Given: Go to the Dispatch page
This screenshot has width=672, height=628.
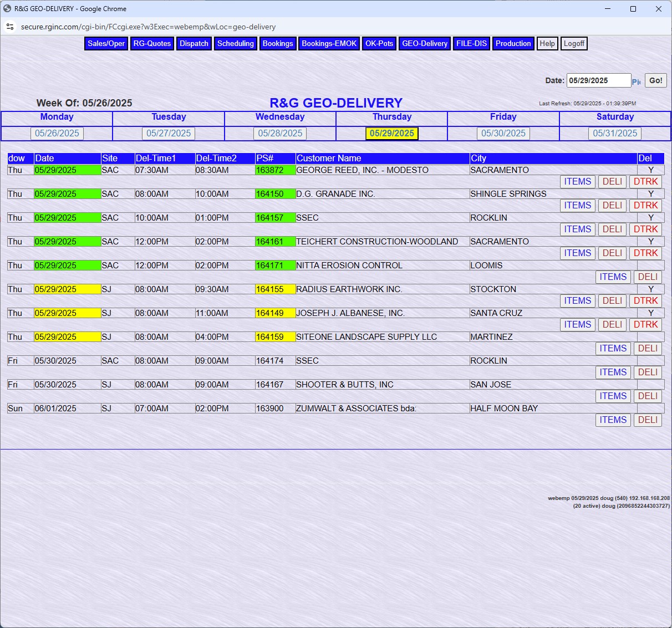Looking at the screenshot, I should coord(194,44).
